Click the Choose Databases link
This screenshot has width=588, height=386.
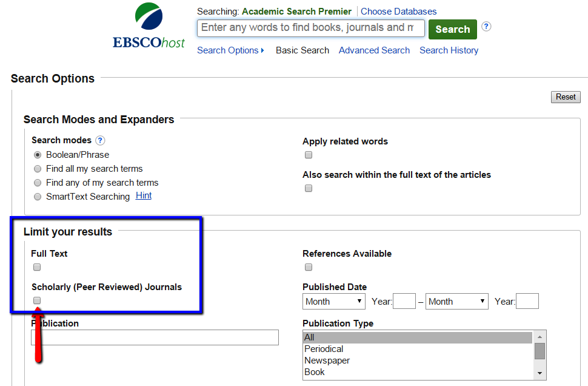[398, 11]
